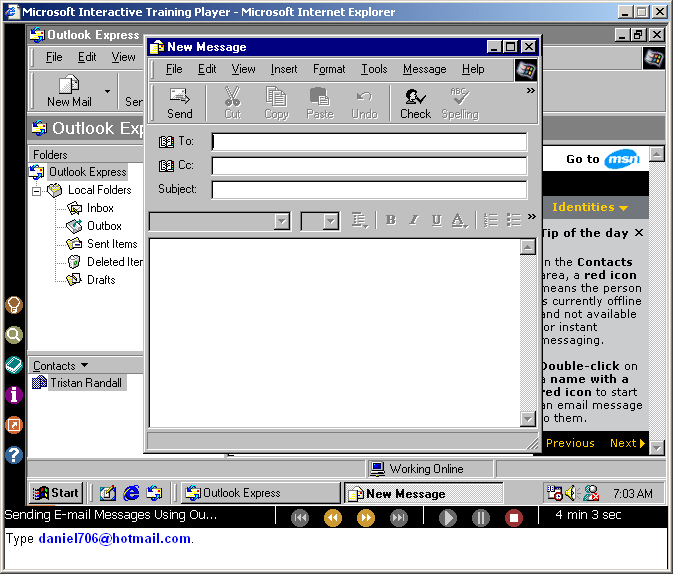Toggle italic formatting
The height and width of the screenshot is (574, 673).
(x=414, y=220)
